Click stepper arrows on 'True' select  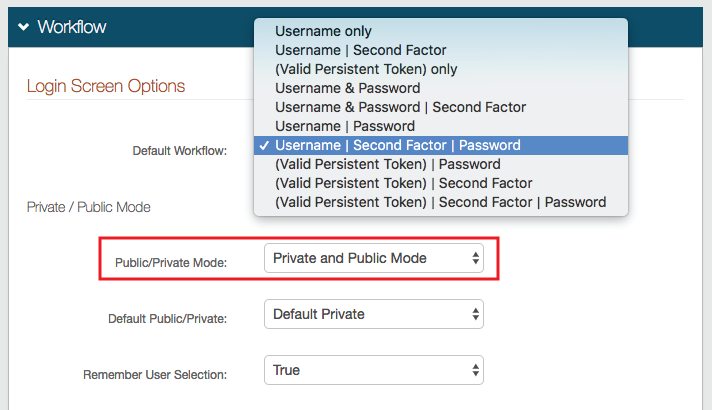click(475, 370)
